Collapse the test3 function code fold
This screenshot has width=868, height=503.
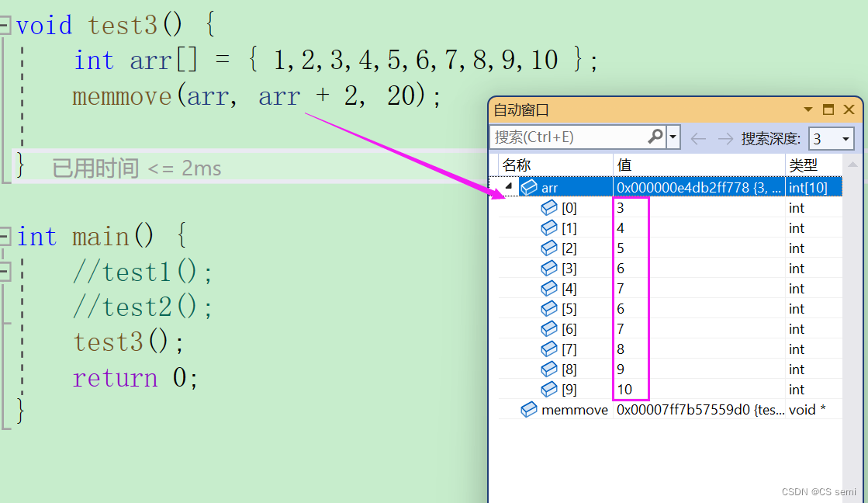pos(5,25)
